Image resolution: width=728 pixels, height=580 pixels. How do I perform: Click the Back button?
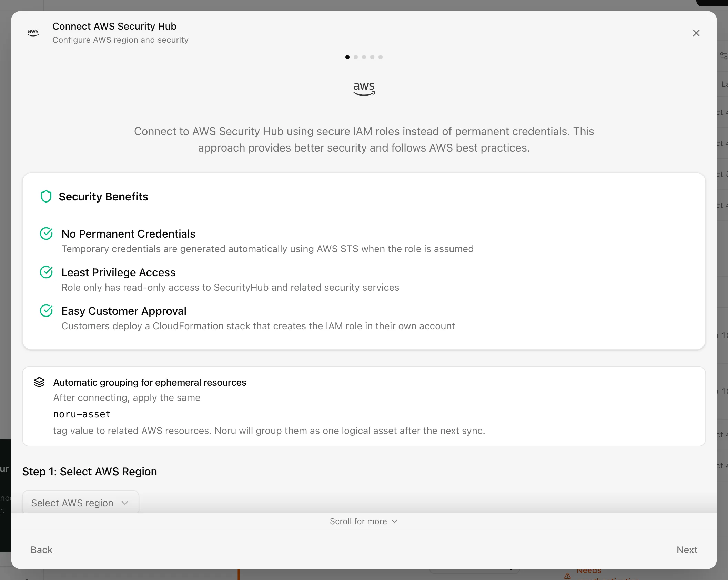pos(41,549)
